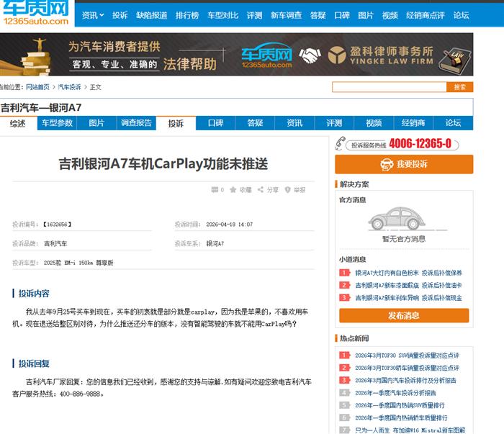Click the 车质网 logo at top left
The width and height of the screenshot is (504, 434).
35,13
